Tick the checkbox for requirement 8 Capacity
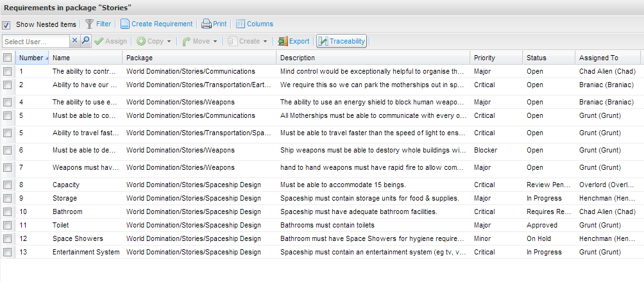Screen dimensions: 644x282 coord(7,185)
